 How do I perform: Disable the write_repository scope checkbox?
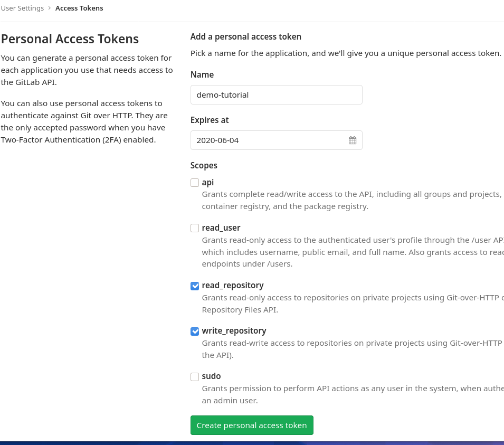coord(195,331)
